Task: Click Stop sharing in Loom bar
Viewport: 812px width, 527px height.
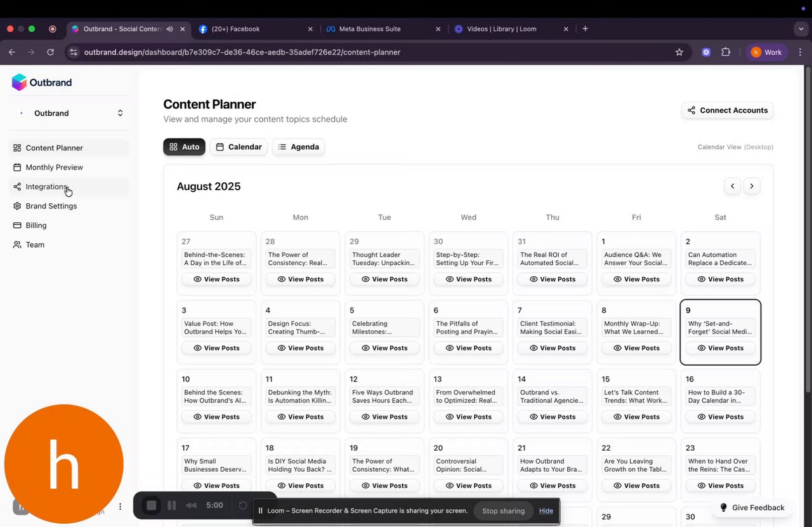Action: [503, 511]
